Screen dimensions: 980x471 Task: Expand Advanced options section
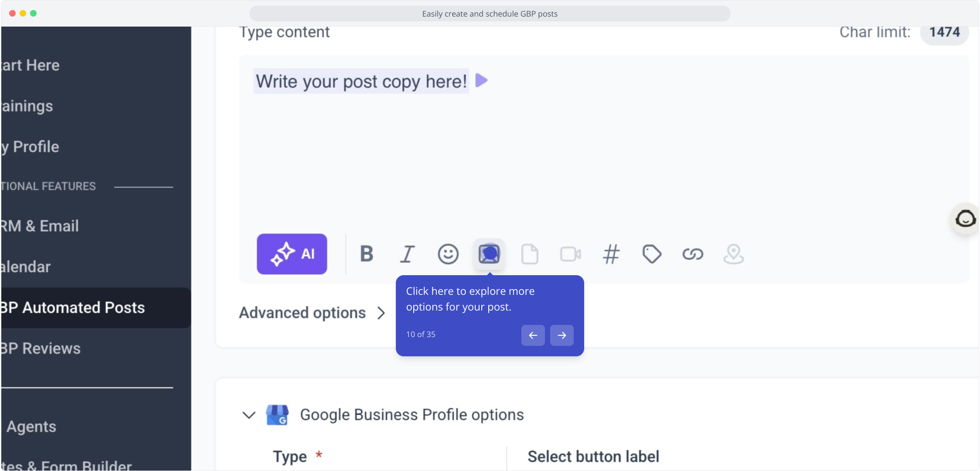312,313
